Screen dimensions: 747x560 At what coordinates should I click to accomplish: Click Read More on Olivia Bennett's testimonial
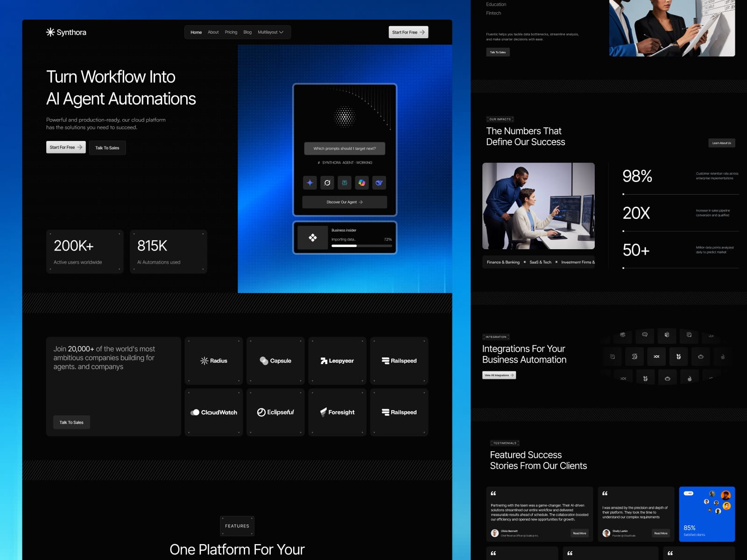(579, 533)
